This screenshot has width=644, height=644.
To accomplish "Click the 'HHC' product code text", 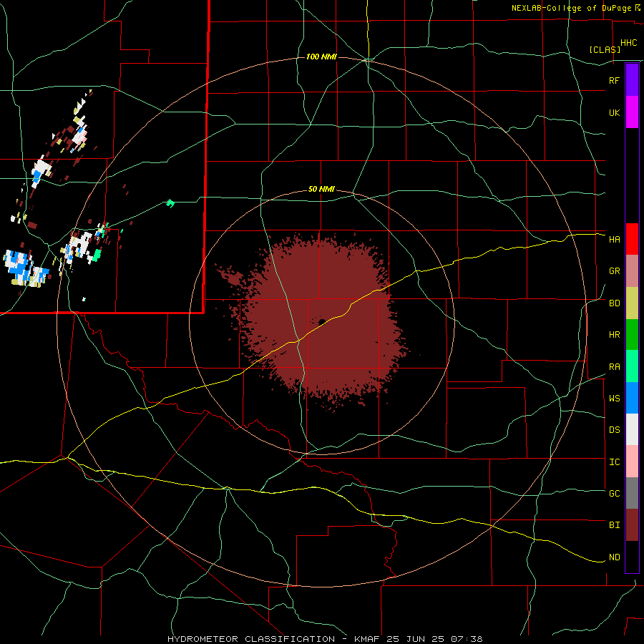I will click(x=628, y=43).
